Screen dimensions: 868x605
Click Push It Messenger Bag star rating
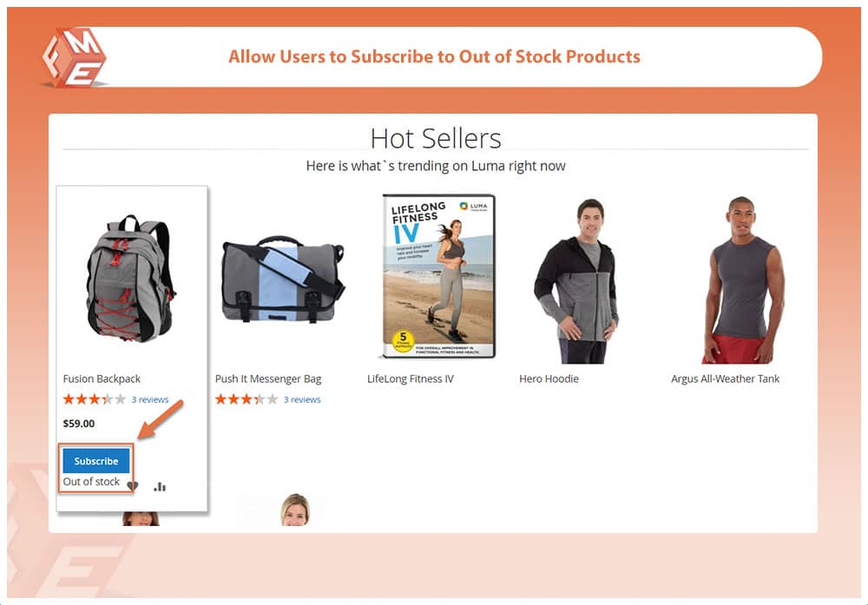coord(247,399)
